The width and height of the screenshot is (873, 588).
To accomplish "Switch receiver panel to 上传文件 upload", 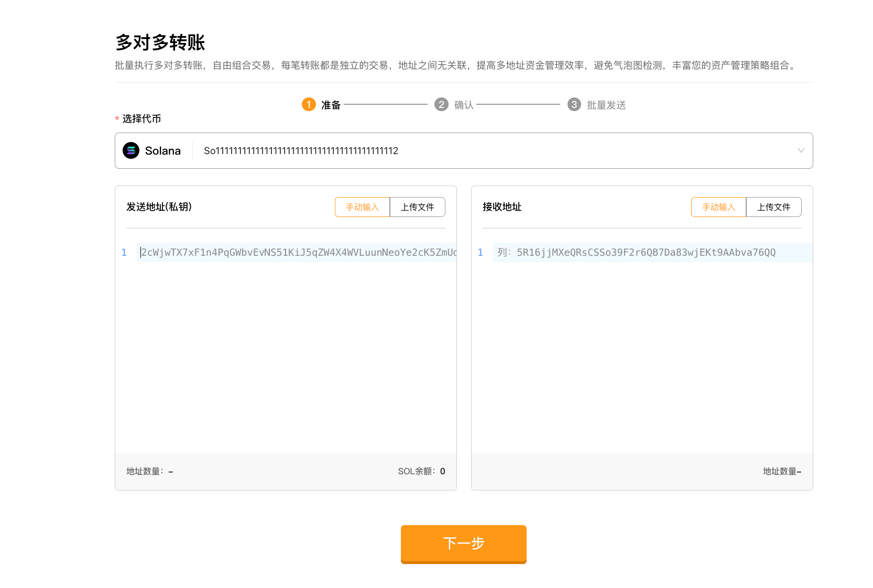I will pos(774,206).
